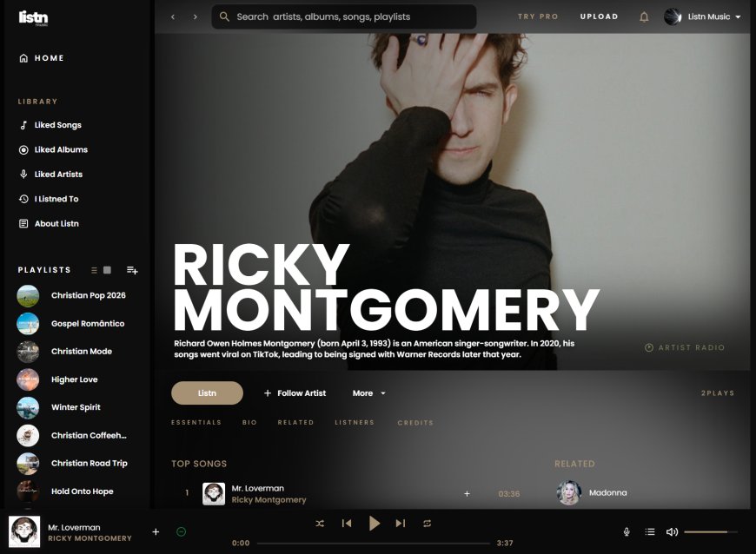This screenshot has width=756, height=554.
Task: Go to the previous track
Action: point(347,524)
